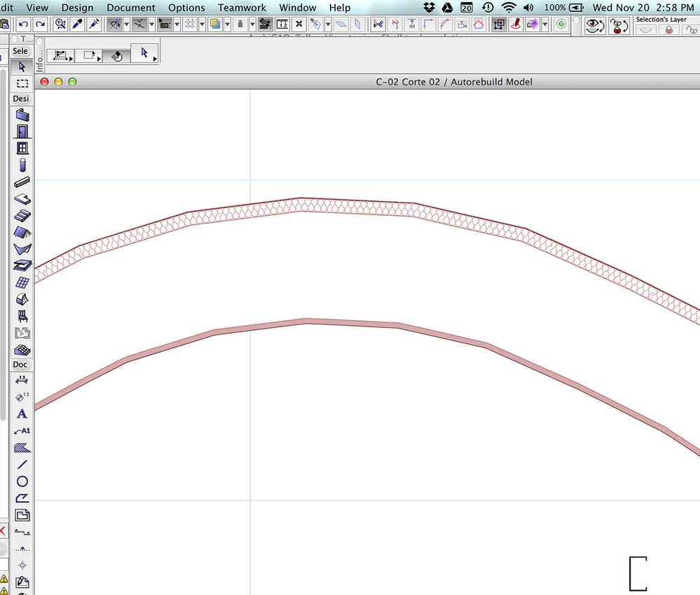Select the Circle/Arc tool
The image size is (700, 595).
pyautogui.click(x=22, y=481)
